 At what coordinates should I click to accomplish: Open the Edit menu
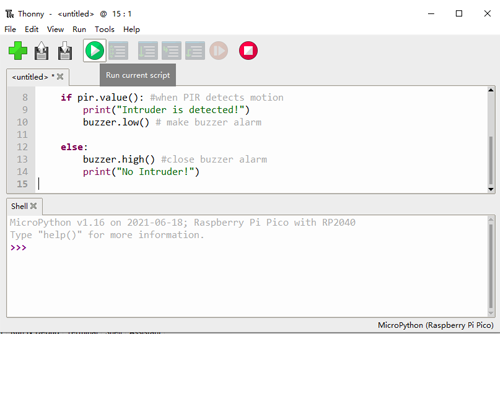point(31,29)
